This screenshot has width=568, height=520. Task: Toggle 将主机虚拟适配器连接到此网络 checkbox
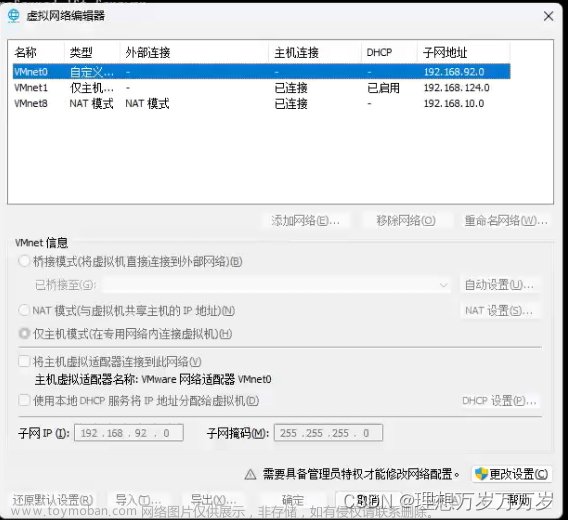coord(24,361)
